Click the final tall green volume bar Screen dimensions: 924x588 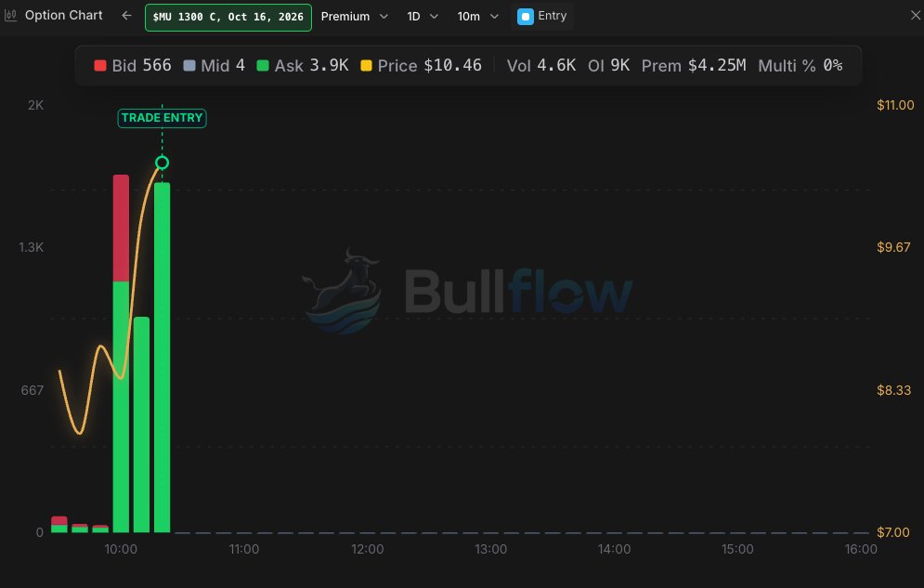tap(163, 358)
